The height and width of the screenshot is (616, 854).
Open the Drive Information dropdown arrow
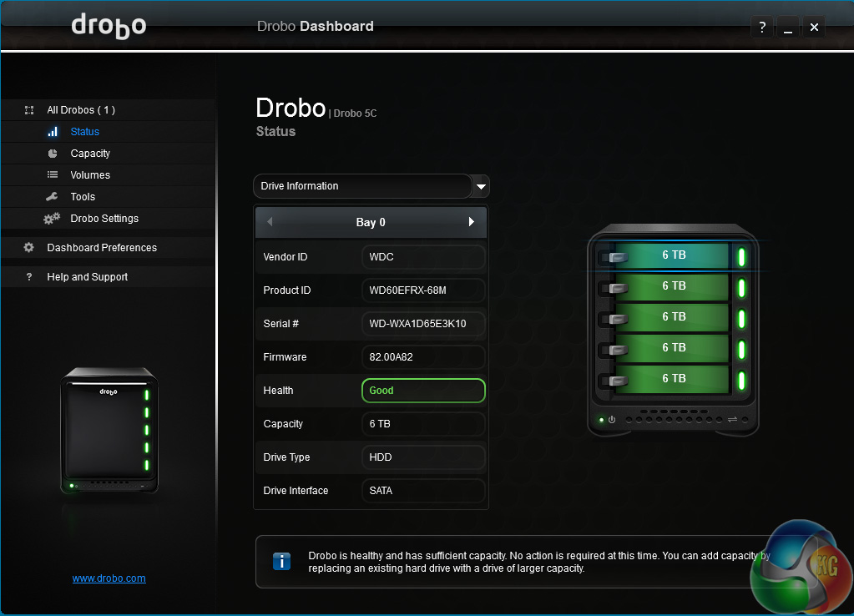tap(481, 186)
